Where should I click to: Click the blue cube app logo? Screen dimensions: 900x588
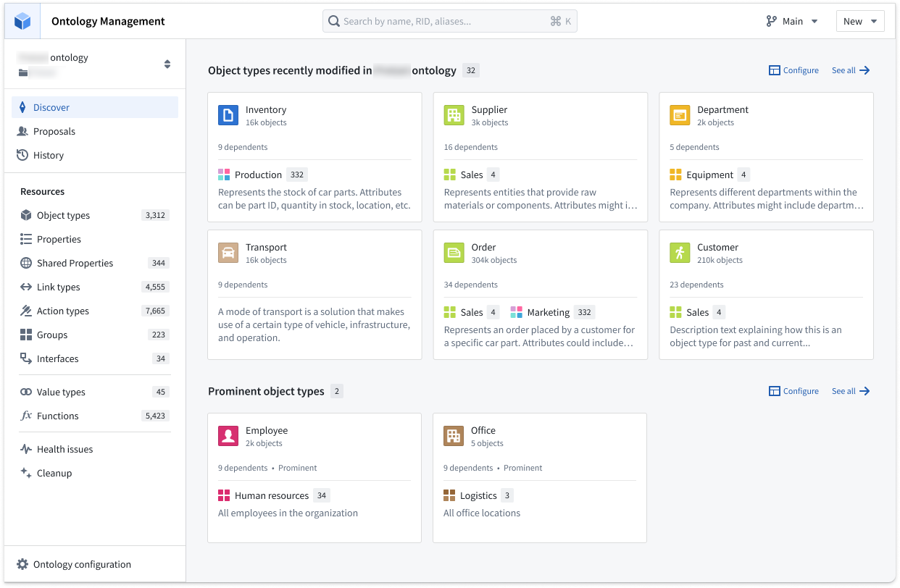click(x=22, y=21)
